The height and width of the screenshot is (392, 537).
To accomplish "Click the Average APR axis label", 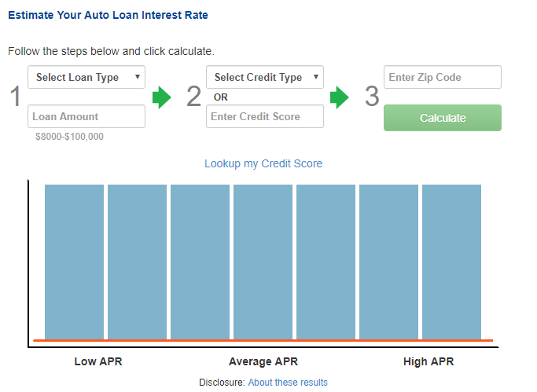I will 263,361.
